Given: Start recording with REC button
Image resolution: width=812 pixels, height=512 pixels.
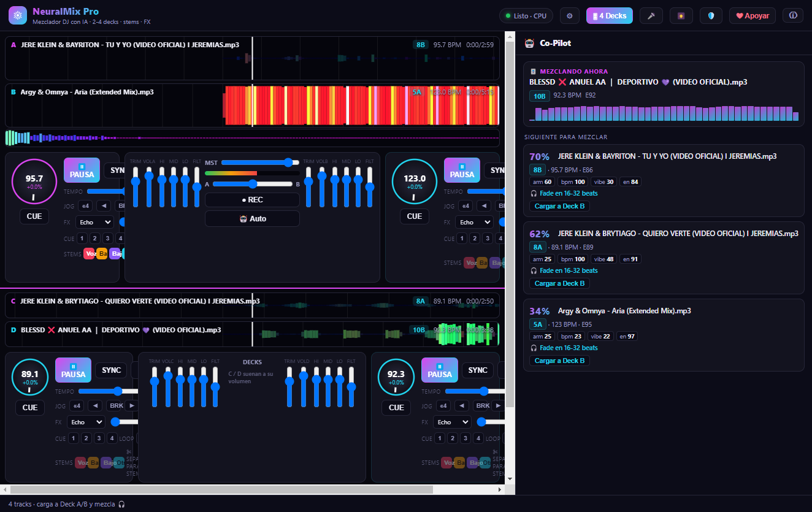Looking at the screenshot, I should click(252, 200).
